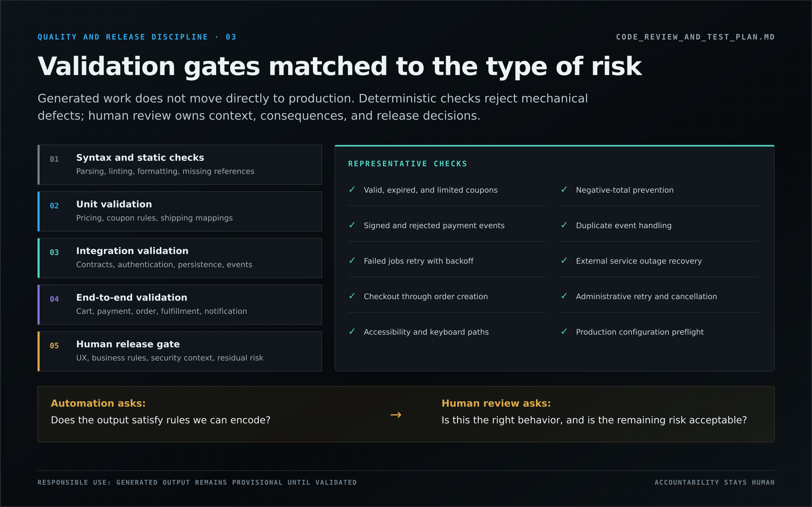This screenshot has height=507, width=812.
Task: Click the orange arrow between the two questions
Action: (396, 415)
